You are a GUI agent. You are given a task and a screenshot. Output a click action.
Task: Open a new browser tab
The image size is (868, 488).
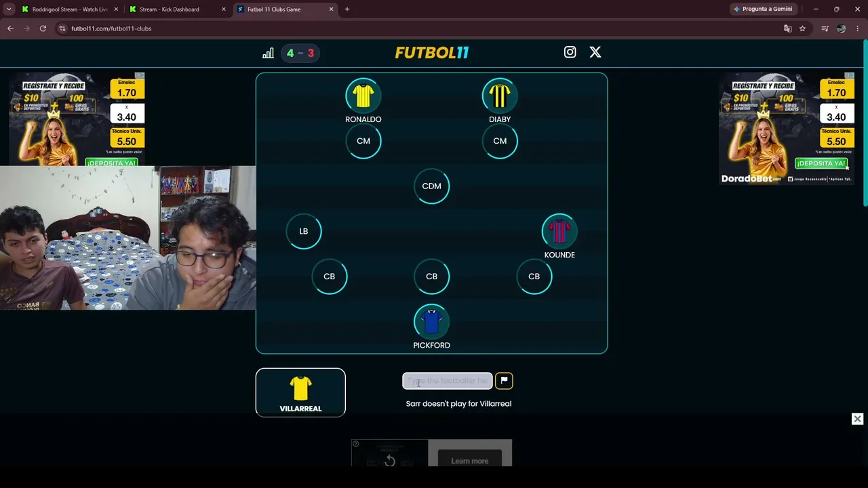[347, 9]
